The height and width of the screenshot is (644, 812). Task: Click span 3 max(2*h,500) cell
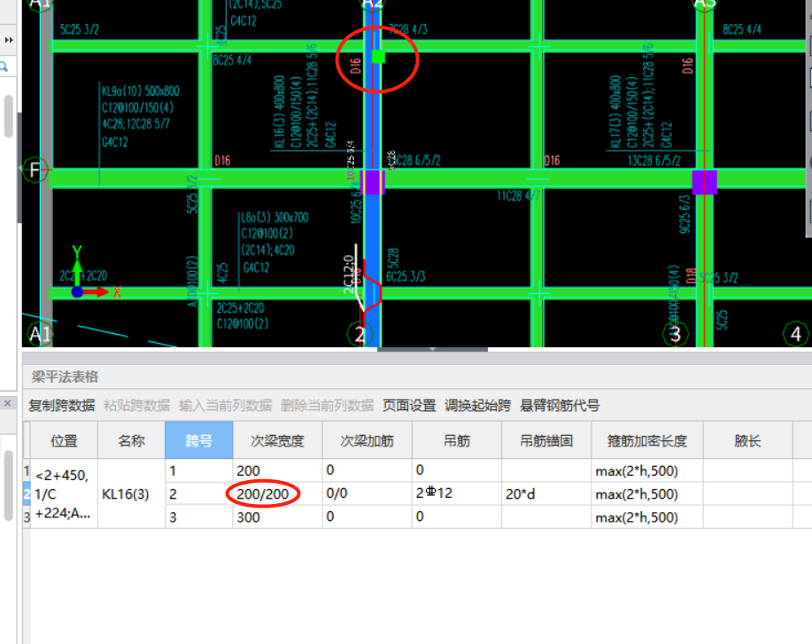click(646, 517)
